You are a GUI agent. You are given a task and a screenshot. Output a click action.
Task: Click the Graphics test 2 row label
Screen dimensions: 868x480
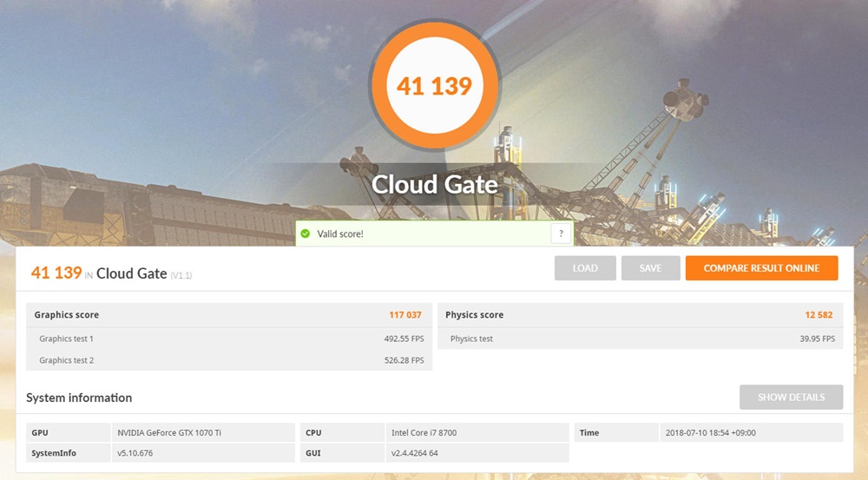click(x=67, y=360)
